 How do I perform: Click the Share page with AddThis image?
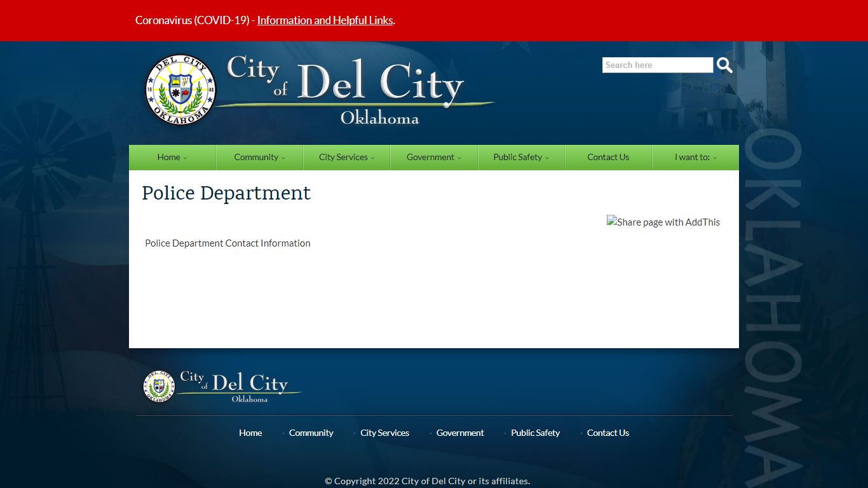click(663, 222)
